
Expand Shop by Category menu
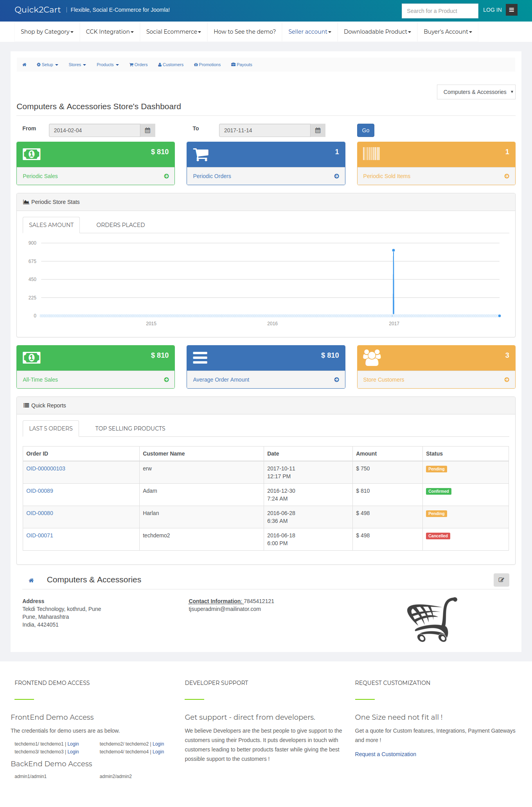click(47, 32)
